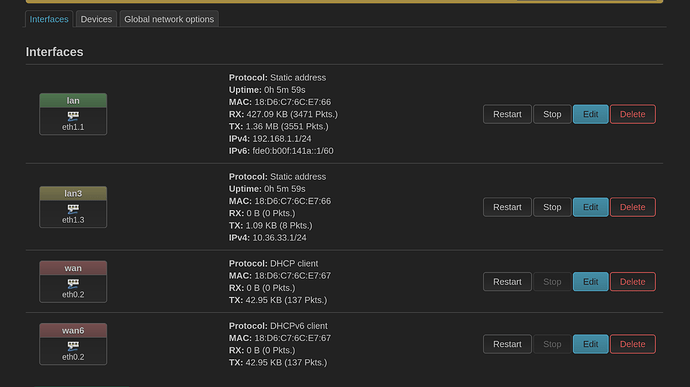
Task: Edit the wan6 interface
Action: (591, 344)
